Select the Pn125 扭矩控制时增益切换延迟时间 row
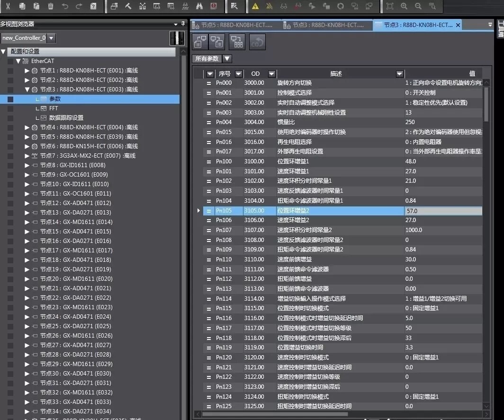This screenshot has height=420, width=504. pos(342,406)
